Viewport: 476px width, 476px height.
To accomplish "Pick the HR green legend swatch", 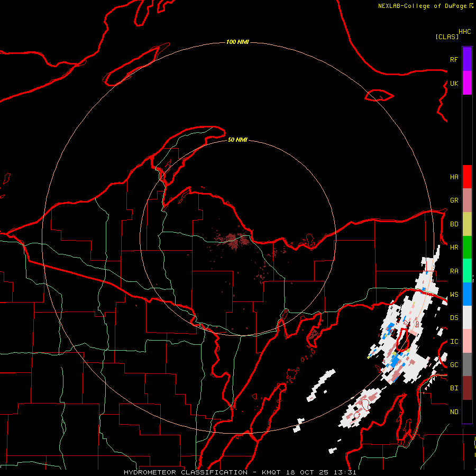I will (x=467, y=248).
